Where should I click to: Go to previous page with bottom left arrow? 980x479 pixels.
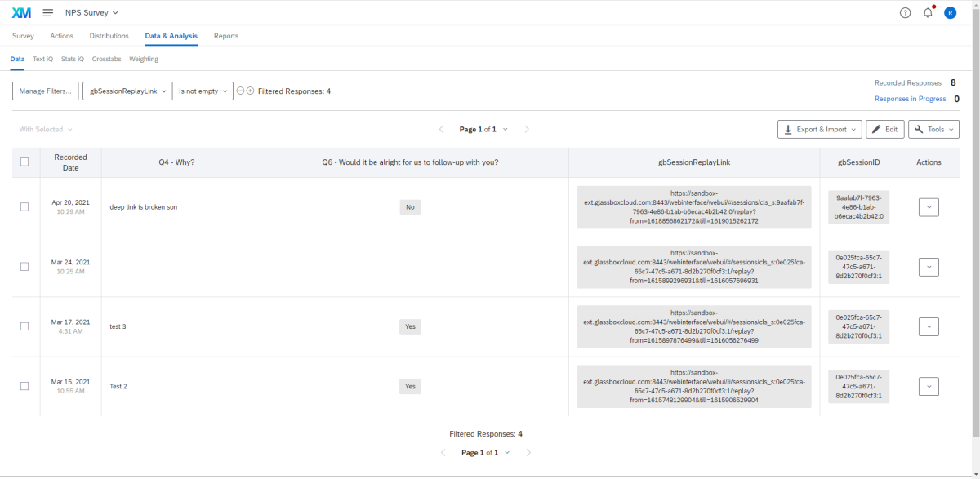pyautogui.click(x=443, y=452)
